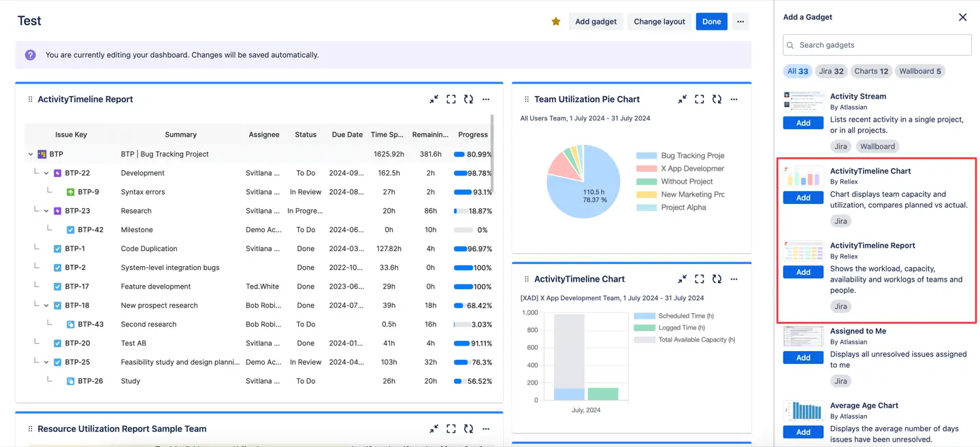Open dashboard more actions menu beside Done
The height and width of the screenshot is (447, 980).
740,22
